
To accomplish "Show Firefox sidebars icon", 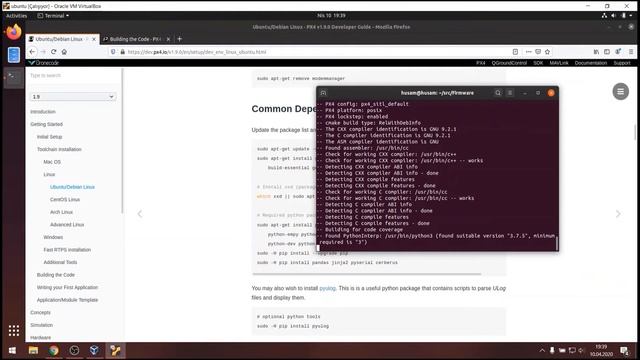I will coord(607,52).
